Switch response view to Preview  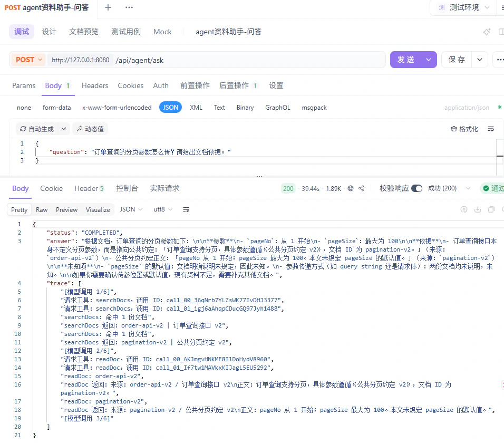66,209
